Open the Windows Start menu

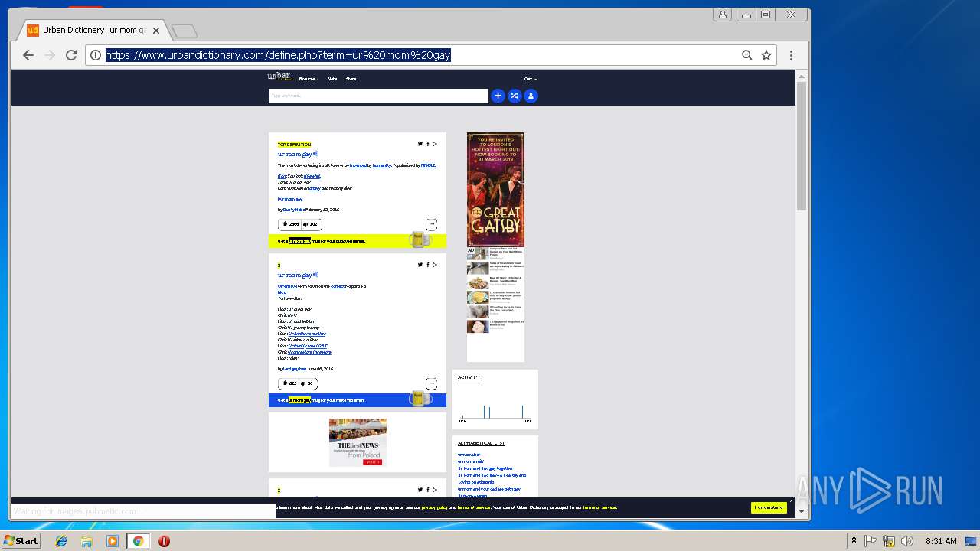pos(21,540)
